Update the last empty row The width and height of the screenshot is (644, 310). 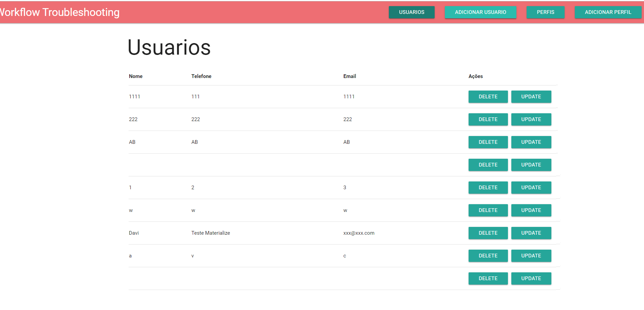[x=531, y=278]
